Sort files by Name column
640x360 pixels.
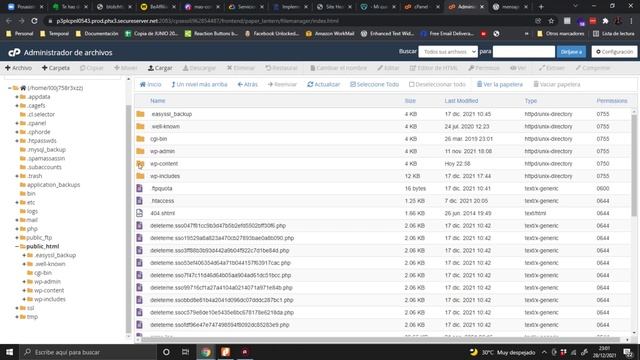158,101
